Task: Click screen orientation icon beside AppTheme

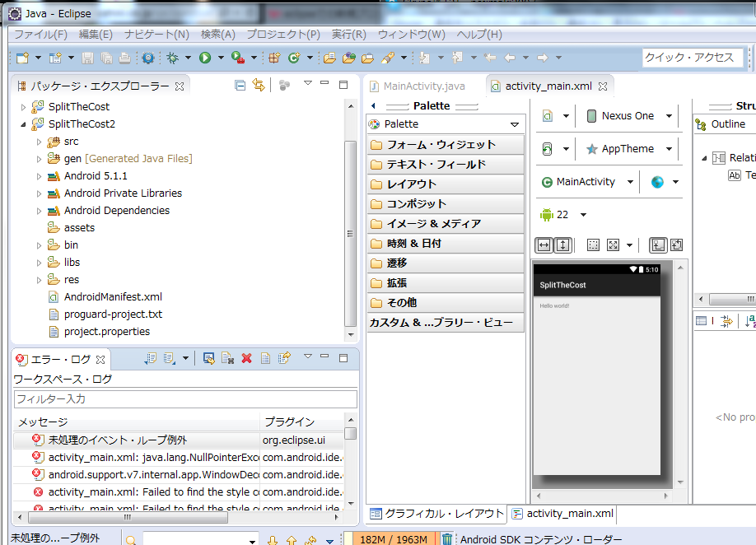Action: pyautogui.click(x=547, y=149)
